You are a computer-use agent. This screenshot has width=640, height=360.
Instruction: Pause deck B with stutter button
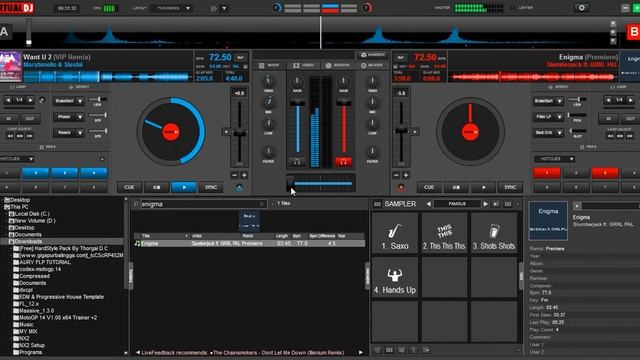[x=456, y=187]
